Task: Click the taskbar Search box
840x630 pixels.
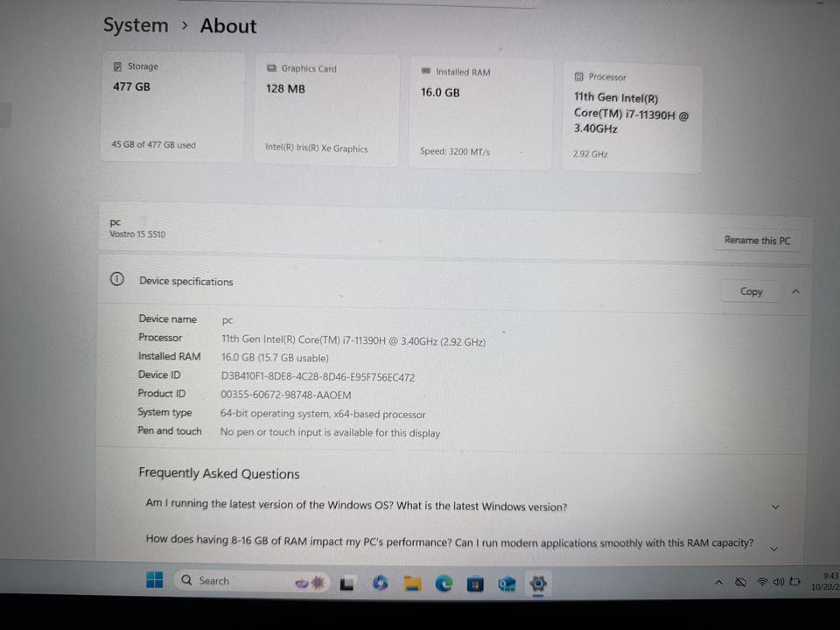Action: click(252, 581)
